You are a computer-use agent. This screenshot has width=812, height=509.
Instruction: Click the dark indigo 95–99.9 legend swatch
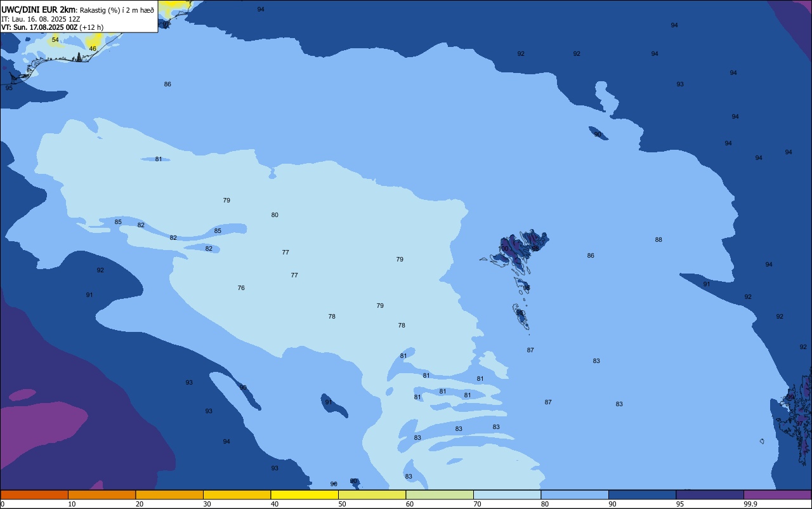pyautogui.click(x=710, y=494)
